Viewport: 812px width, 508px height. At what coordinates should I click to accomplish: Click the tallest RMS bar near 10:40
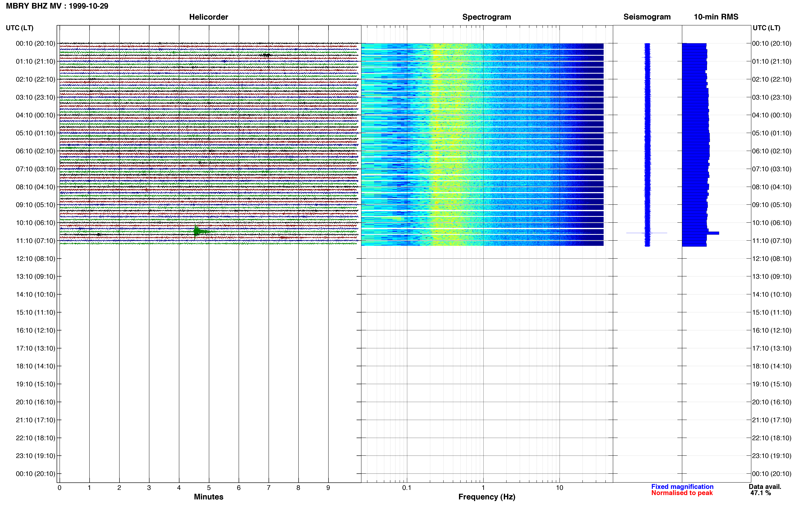(x=701, y=233)
